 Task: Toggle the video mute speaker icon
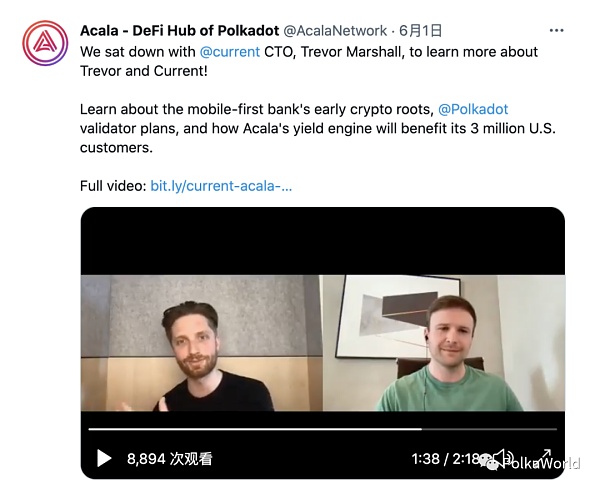pos(504,457)
